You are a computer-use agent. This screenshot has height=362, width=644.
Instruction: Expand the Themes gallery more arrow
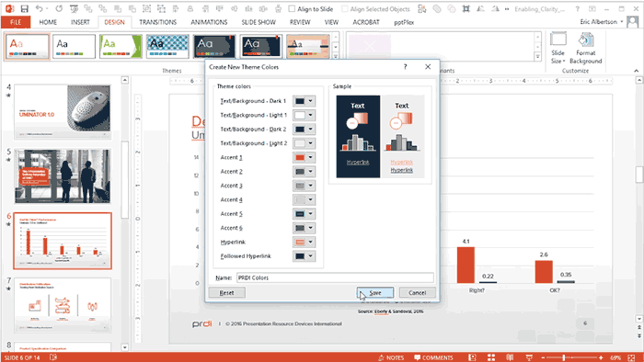[336, 56]
